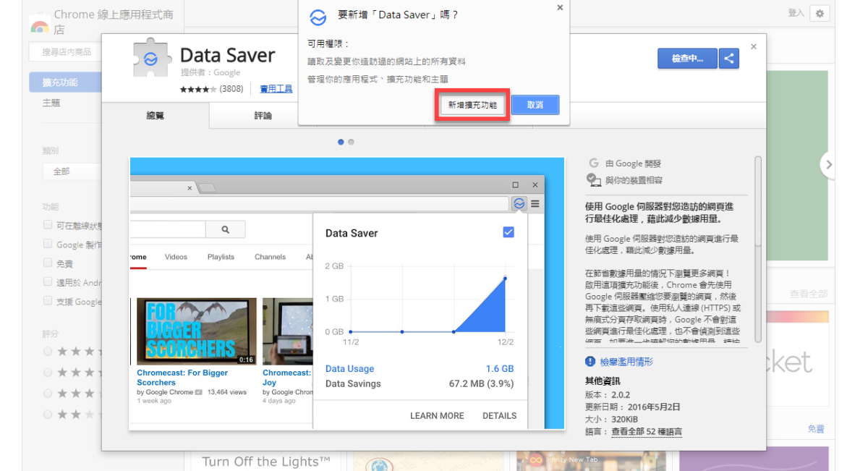Open the 類別 全部 dropdown
Image resolution: width=868 pixels, height=471 pixels.
[x=72, y=171]
